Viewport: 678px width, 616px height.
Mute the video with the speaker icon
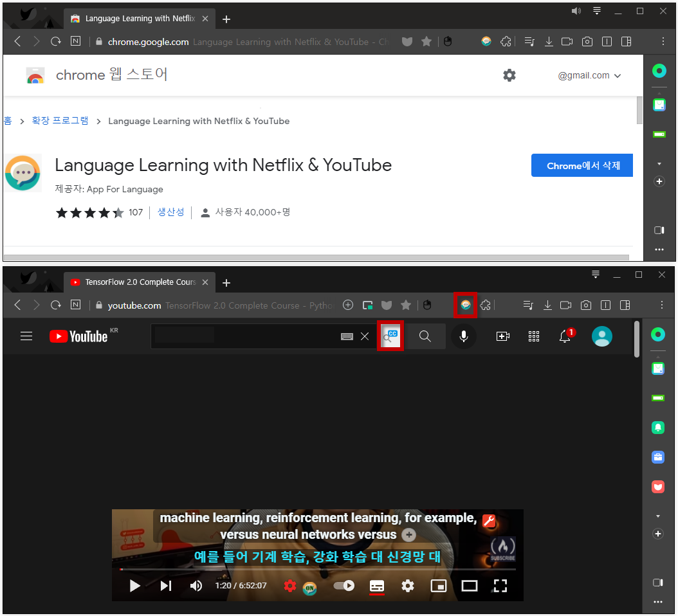pos(196,586)
